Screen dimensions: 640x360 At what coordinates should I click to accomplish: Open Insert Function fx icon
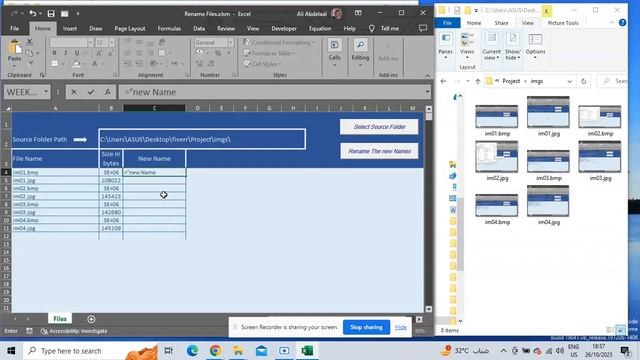(107, 92)
